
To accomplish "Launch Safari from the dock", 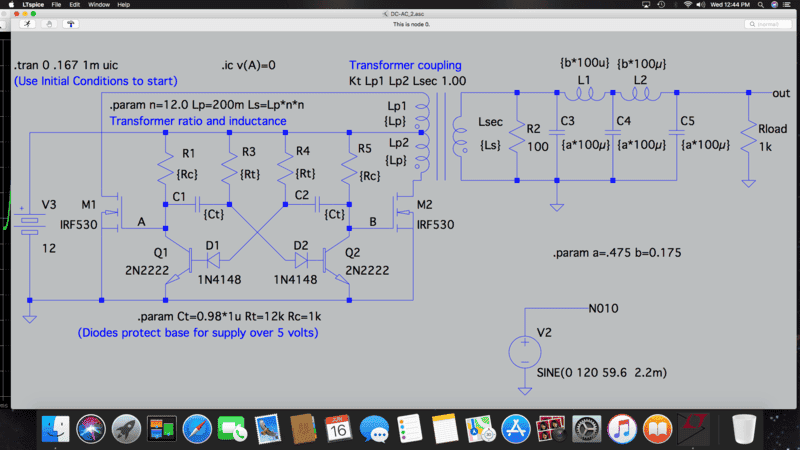I will [195, 430].
